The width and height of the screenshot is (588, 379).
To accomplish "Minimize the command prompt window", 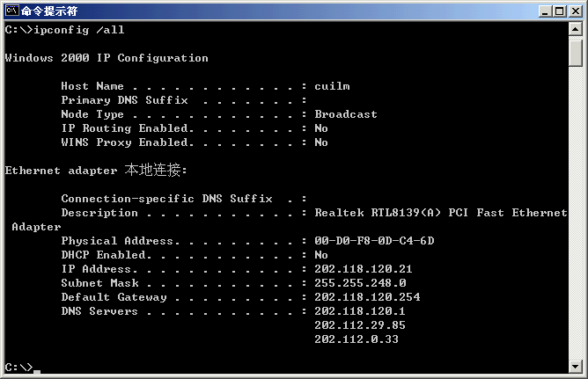I will 545,11.
